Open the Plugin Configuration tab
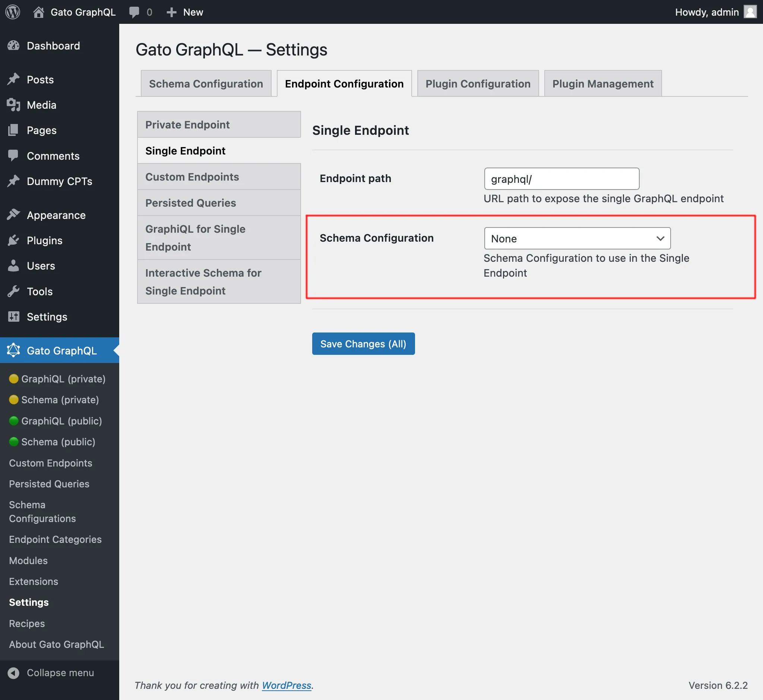Viewport: 763px width, 700px height. pos(478,83)
